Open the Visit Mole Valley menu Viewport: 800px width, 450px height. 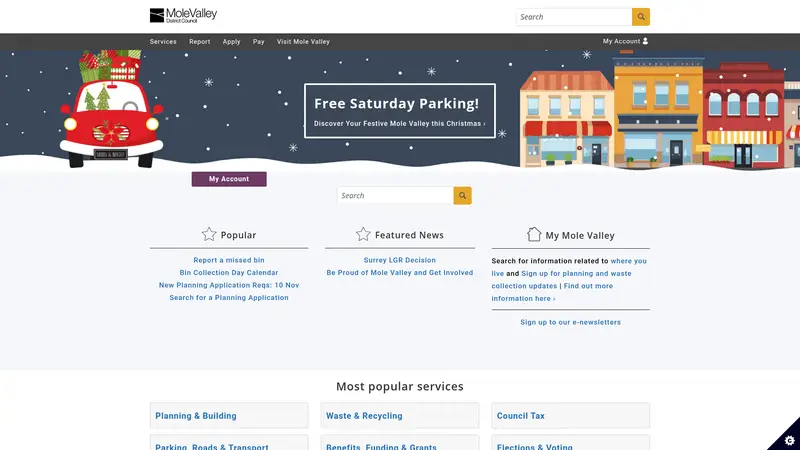(x=303, y=42)
